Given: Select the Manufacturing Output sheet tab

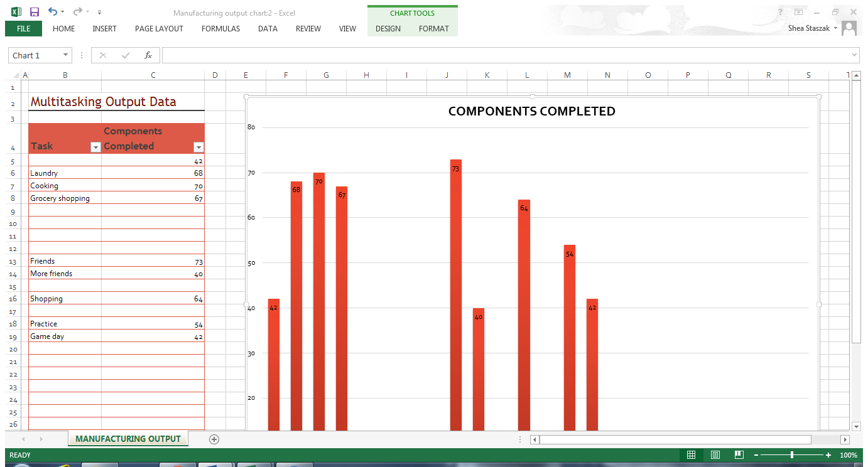Looking at the screenshot, I should click(128, 439).
